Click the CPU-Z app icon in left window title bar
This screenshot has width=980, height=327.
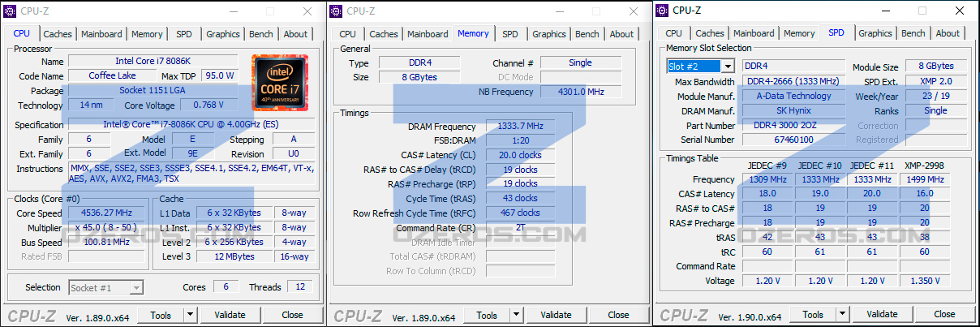[10, 11]
